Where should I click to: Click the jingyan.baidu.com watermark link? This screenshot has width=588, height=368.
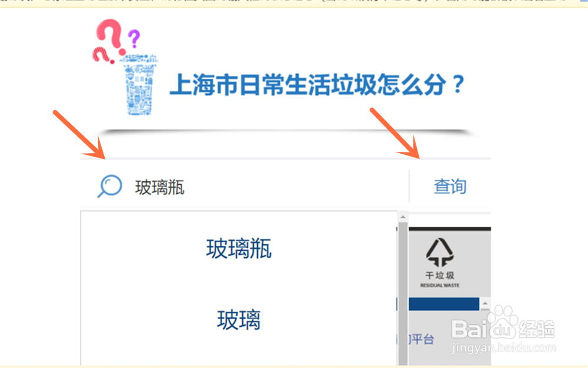(504, 348)
